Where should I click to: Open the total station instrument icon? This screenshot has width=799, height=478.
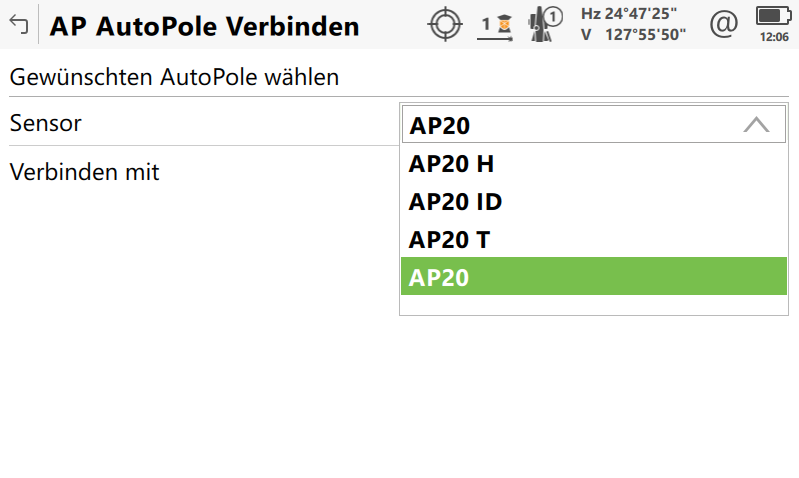click(546, 25)
